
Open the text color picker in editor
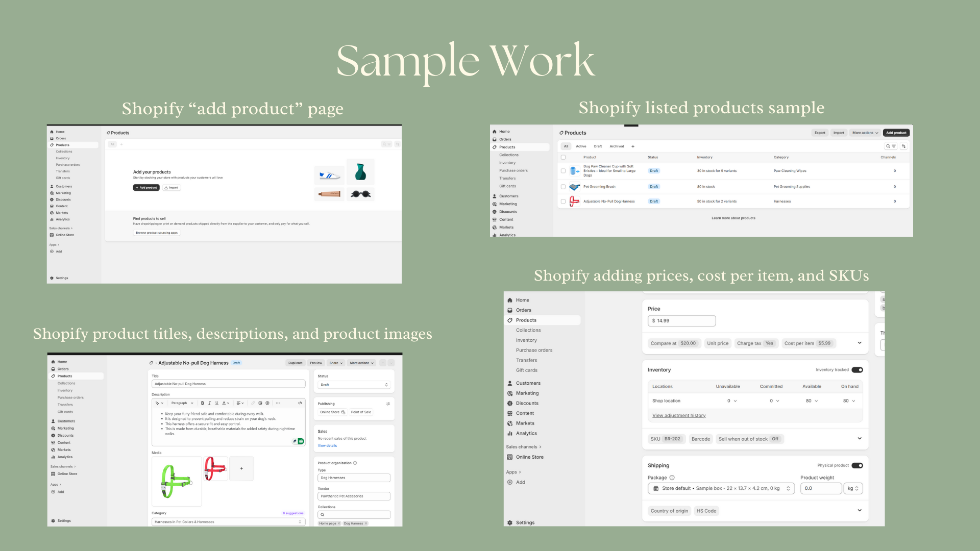[x=225, y=403]
